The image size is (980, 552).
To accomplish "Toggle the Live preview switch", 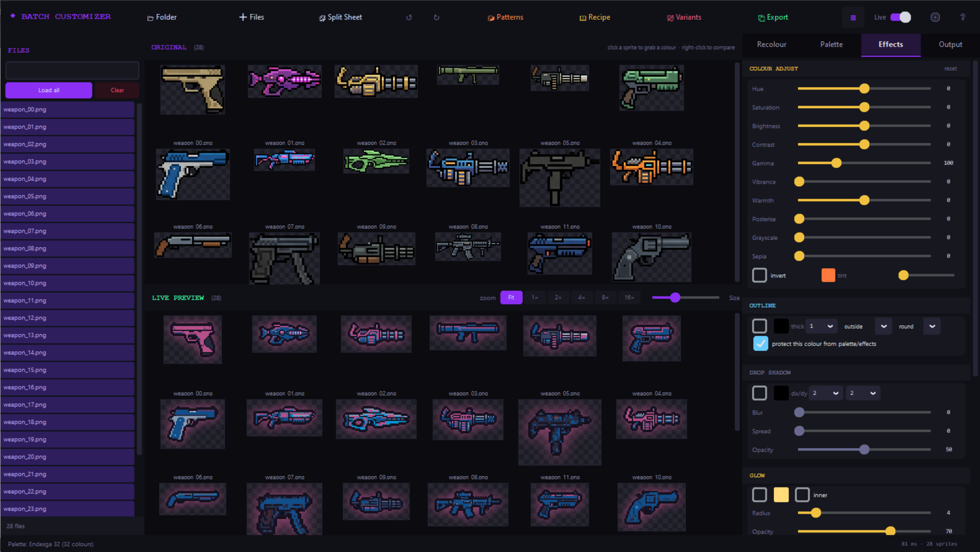I will [x=901, y=17].
